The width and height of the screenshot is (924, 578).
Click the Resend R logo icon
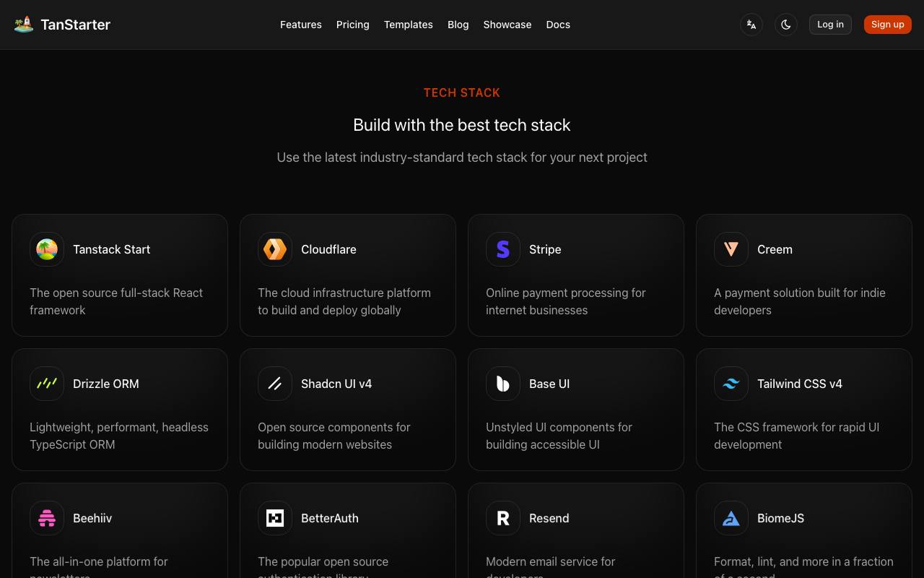[x=503, y=518]
